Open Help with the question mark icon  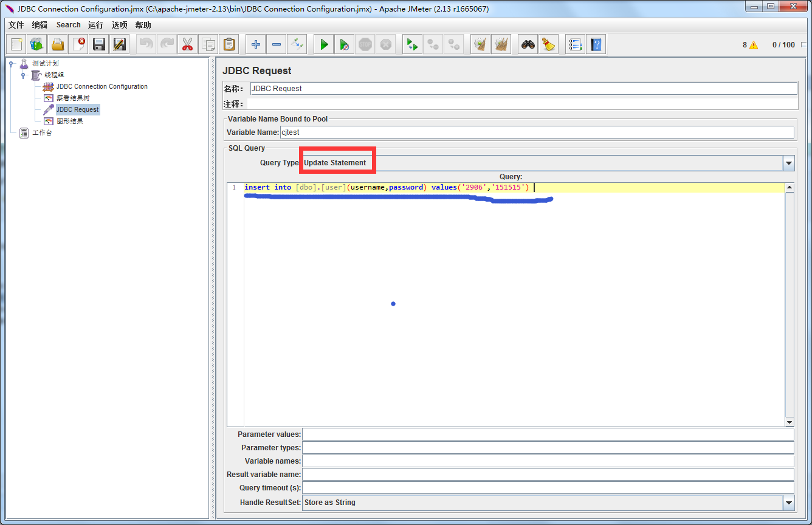pos(596,44)
